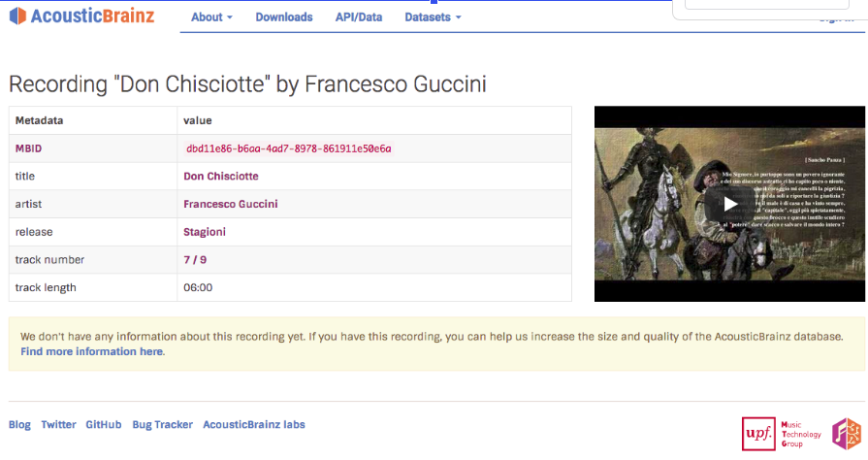The image size is (868, 460).
Task: Open the API/Data page
Action: click(359, 17)
